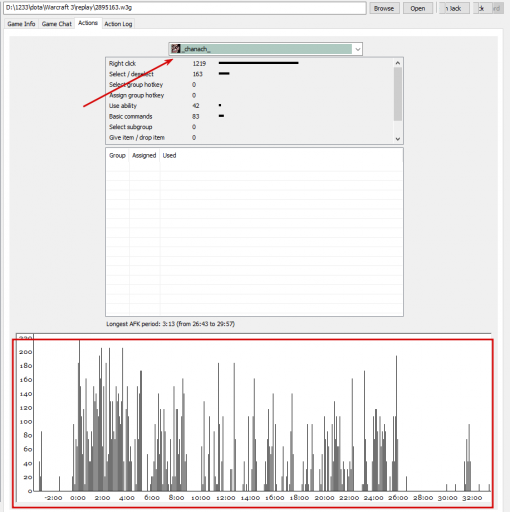Screen dimensions: 510x512
Task: Click the Used column header
Action: point(169,155)
